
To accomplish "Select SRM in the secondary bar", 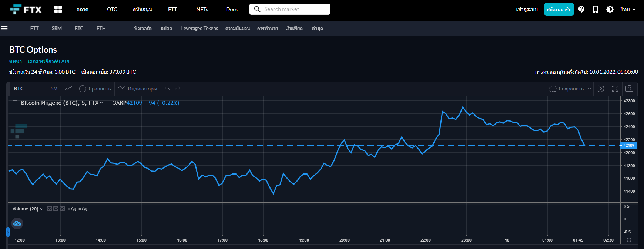I will tap(57, 28).
